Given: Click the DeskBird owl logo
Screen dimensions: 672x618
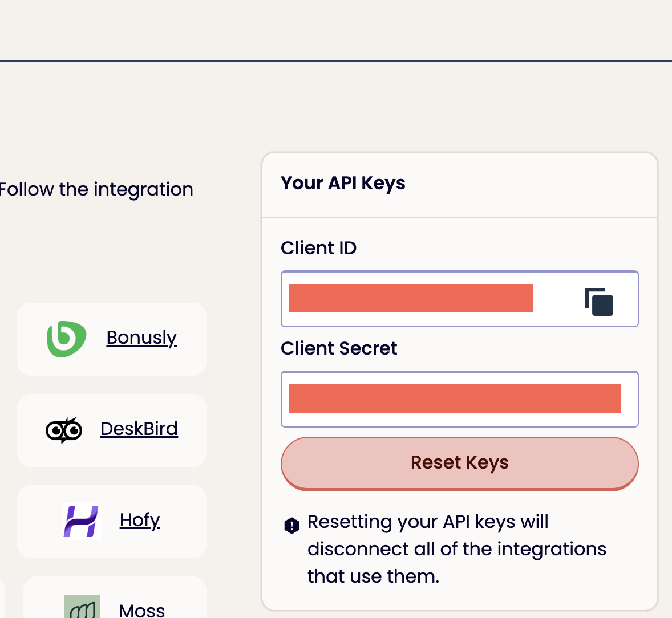Looking at the screenshot, I should (x=64, y=430).
